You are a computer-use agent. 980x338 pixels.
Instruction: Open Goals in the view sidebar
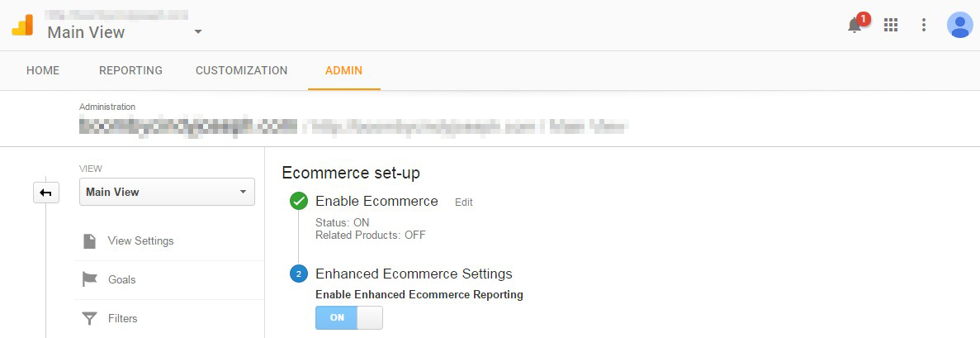pos(168,280)
